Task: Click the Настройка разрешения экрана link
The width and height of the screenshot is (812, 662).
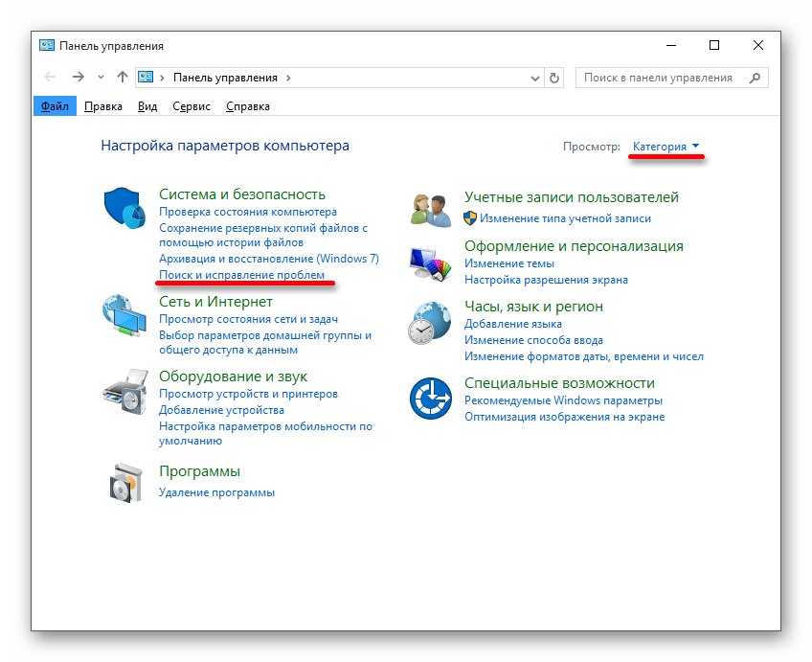Action: click(546, 280)
